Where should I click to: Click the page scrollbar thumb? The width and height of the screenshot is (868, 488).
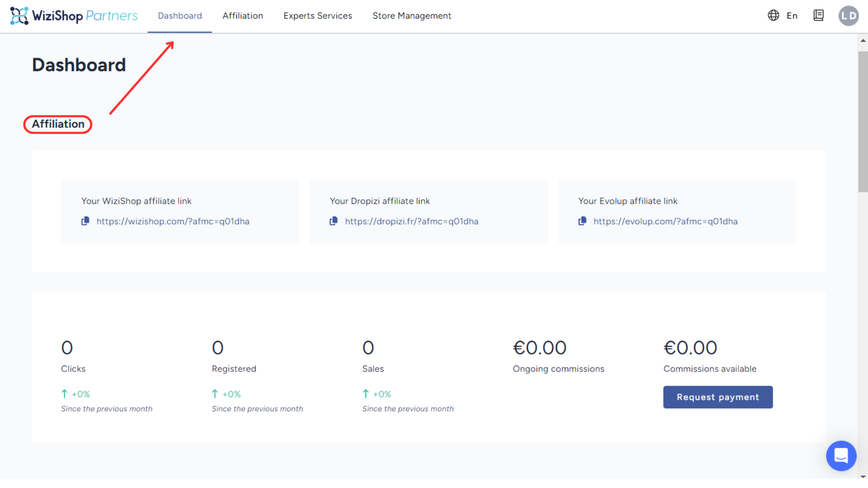(x=863, y=122)
